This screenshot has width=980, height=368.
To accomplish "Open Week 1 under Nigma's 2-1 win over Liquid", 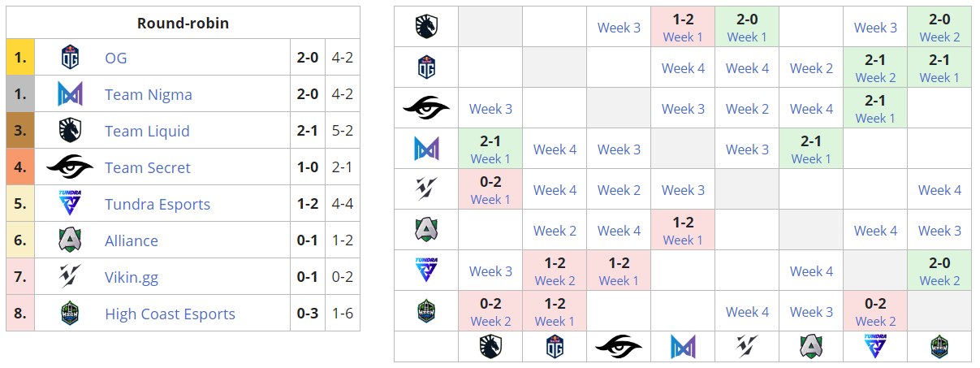I will point(490,159).
